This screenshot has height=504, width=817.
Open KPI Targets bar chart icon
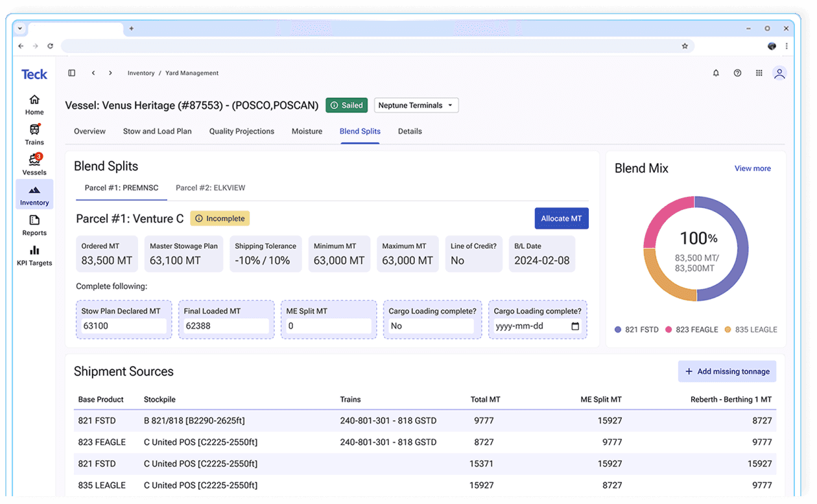[x=34, y=255]
